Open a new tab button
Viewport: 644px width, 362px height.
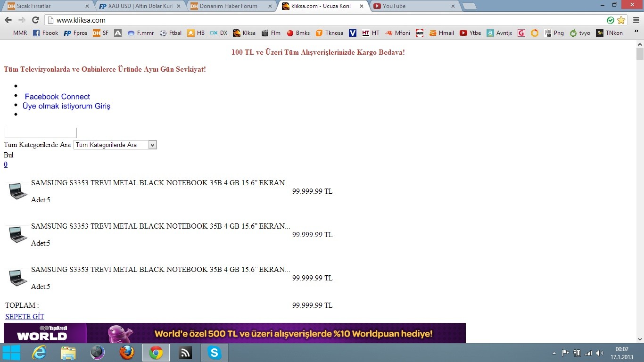click(469, 6)
